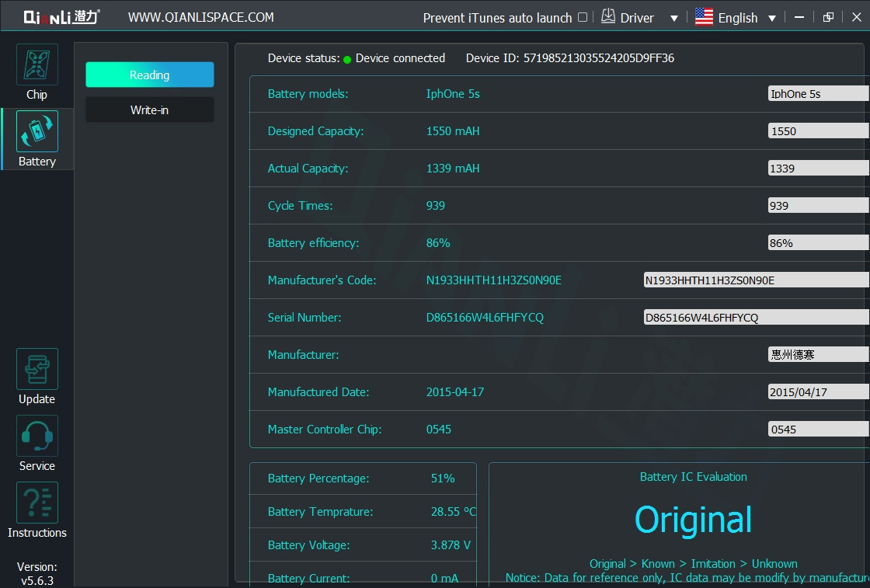Click the Battery Percentage value 51%
Screen dimensions: 870x588
point(443,478)
